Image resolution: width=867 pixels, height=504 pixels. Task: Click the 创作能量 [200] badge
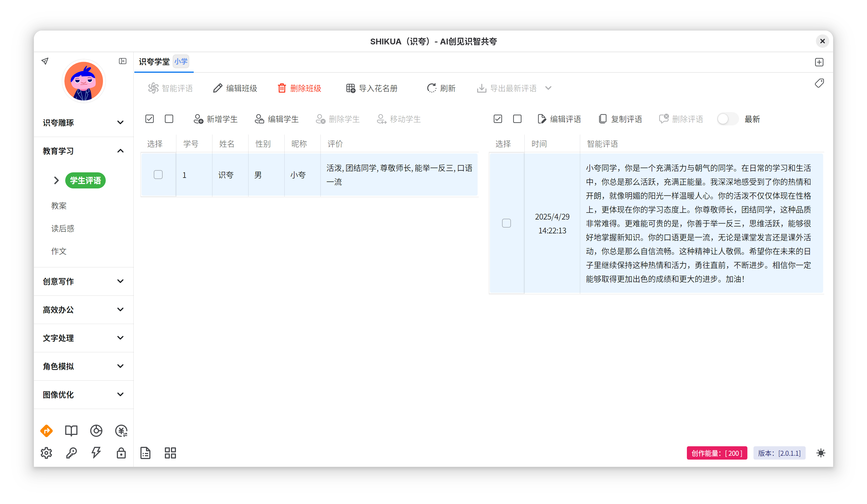pos(717,453)
